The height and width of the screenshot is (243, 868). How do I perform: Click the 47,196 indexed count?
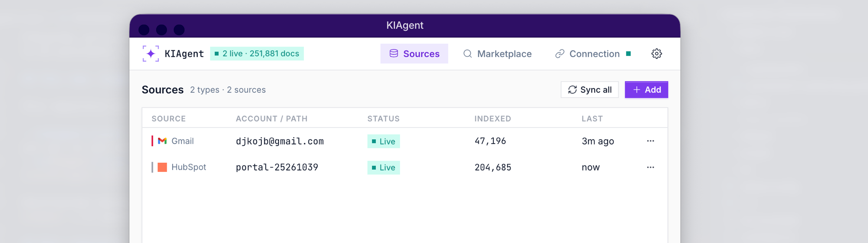tap(490, 141)
